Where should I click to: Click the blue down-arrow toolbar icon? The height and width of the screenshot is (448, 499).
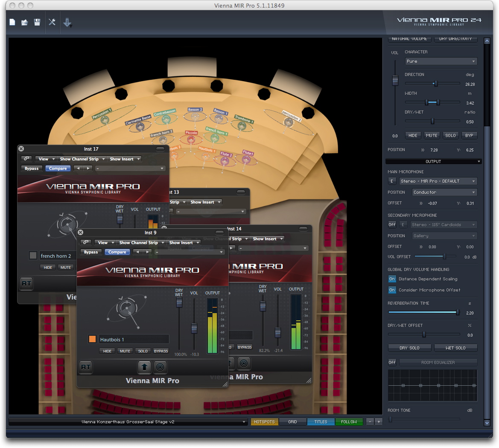[x=67, y=23]
